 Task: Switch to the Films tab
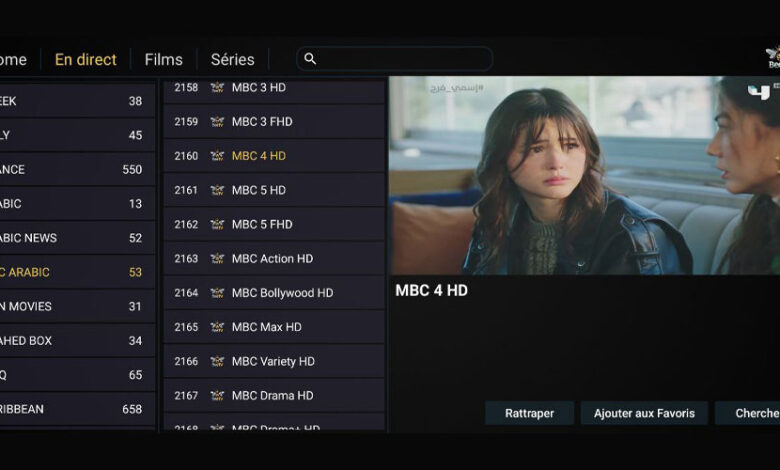164,60
